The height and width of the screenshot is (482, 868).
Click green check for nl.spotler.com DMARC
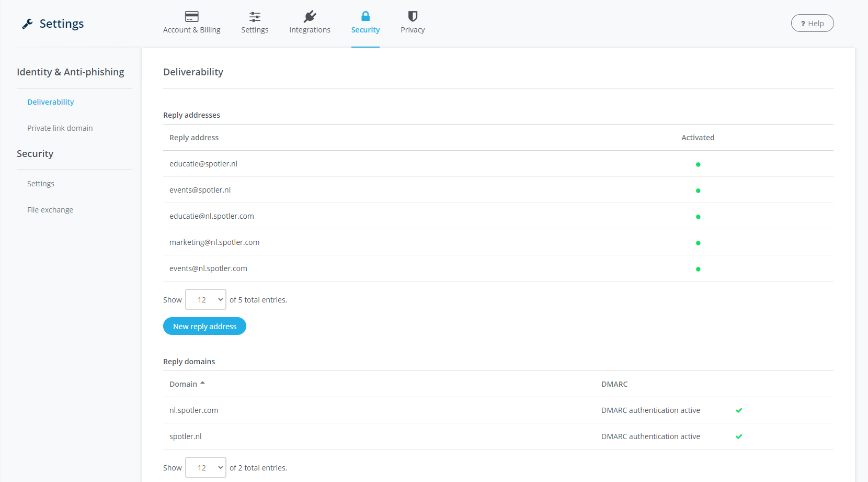point(739,410)
